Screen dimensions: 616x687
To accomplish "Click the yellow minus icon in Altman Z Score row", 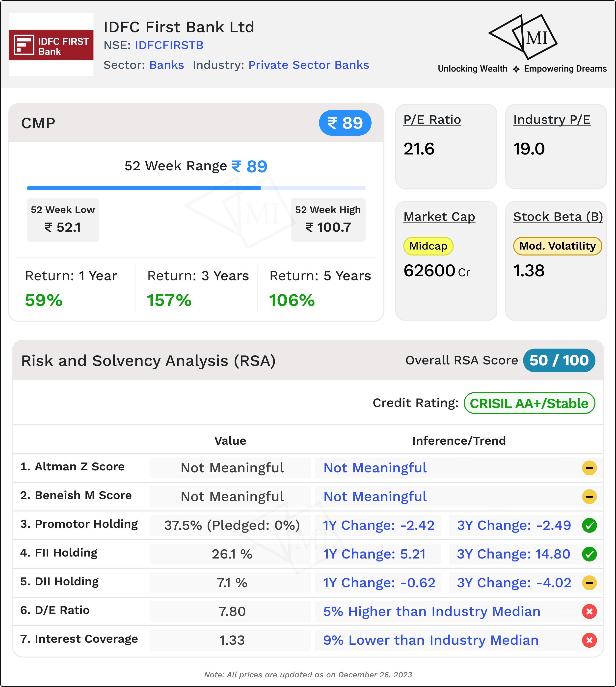I will point(589,468).
